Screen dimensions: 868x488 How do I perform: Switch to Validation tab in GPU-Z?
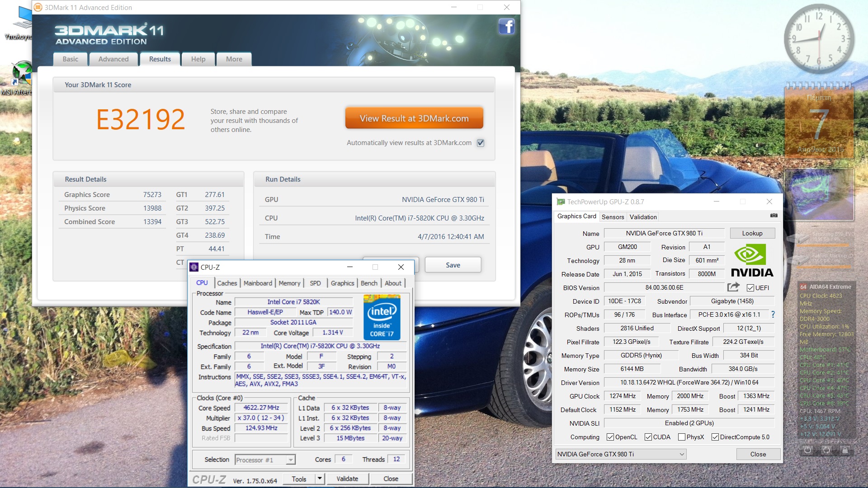click(643, 217)
